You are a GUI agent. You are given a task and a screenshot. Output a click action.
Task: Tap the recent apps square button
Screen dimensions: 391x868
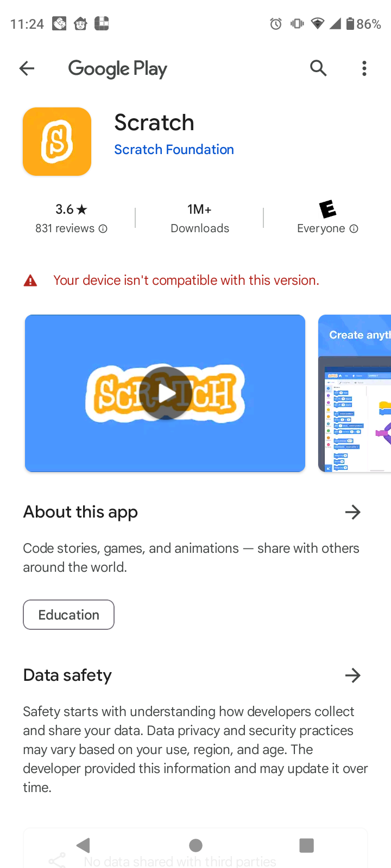point(307,845)
